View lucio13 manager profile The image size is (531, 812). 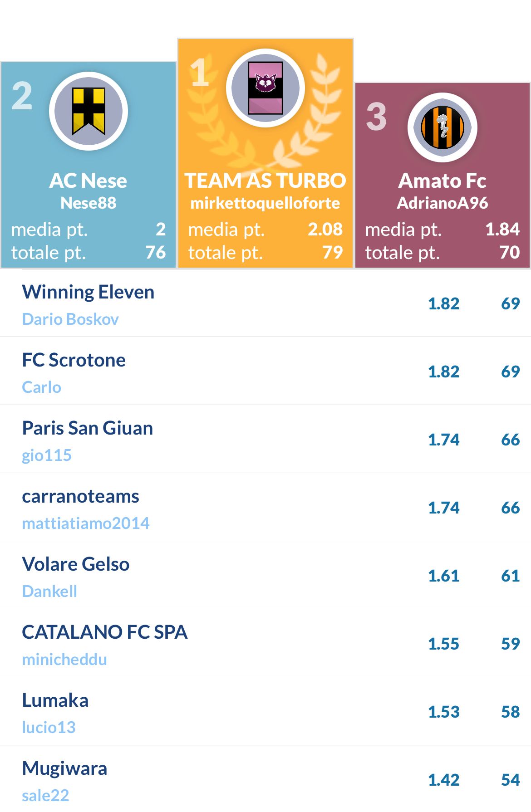point(49,727)
